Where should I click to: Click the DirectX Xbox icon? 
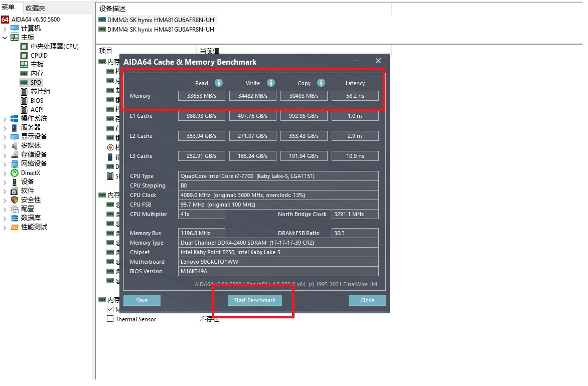pos(15,173)
